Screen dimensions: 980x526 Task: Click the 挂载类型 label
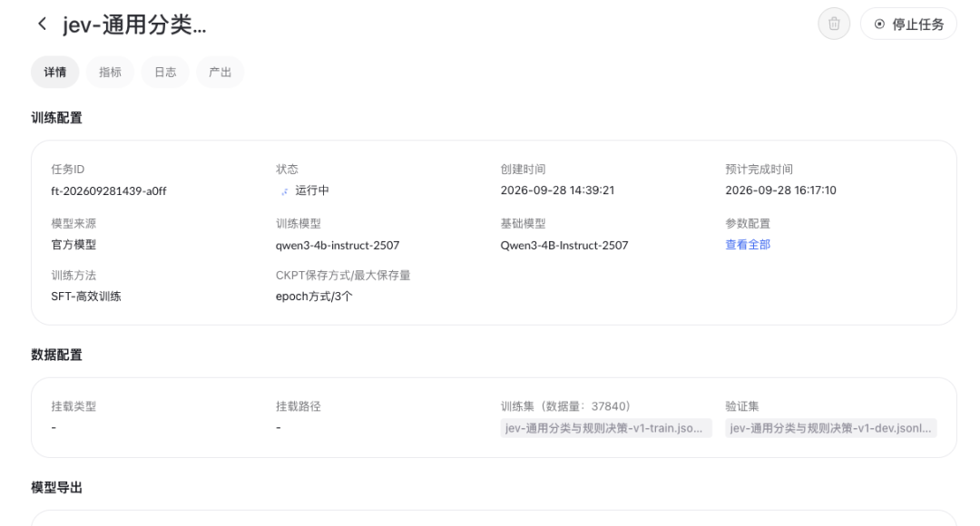pyautogui.click(x=73, y=406)
